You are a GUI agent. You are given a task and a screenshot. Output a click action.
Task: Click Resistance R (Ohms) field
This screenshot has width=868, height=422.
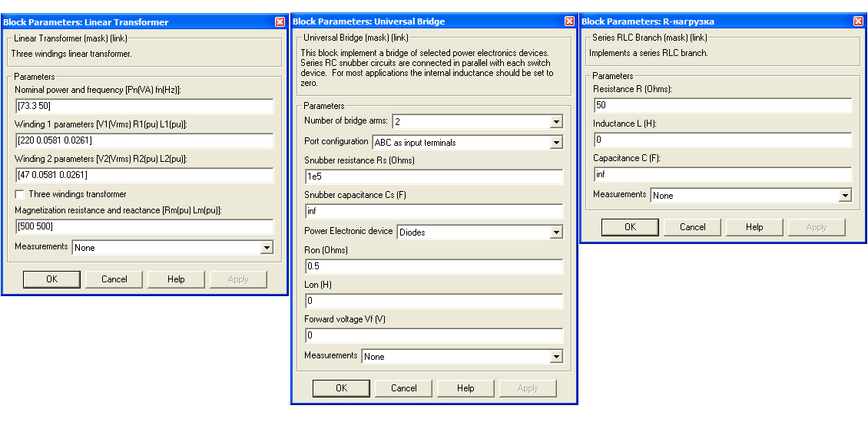[x=723, y=106]
